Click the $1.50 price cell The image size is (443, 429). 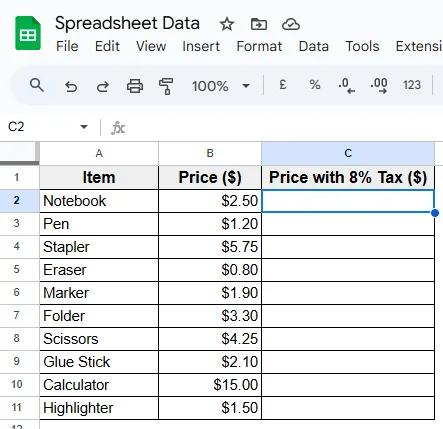point(210,408)
